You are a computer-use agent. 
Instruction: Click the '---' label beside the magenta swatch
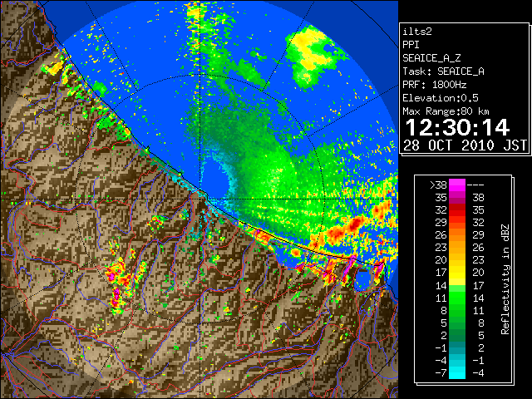pyautogui.click(x=475, y=185)
